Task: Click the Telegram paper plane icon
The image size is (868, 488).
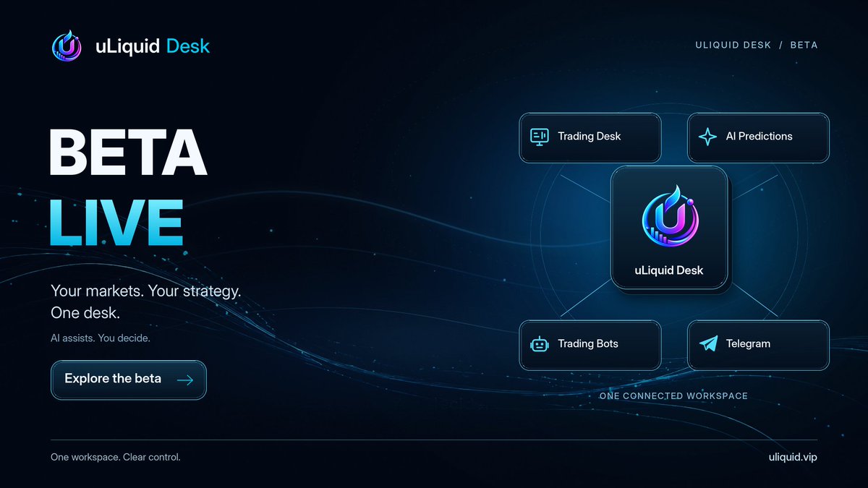Action: click(707, 344)
